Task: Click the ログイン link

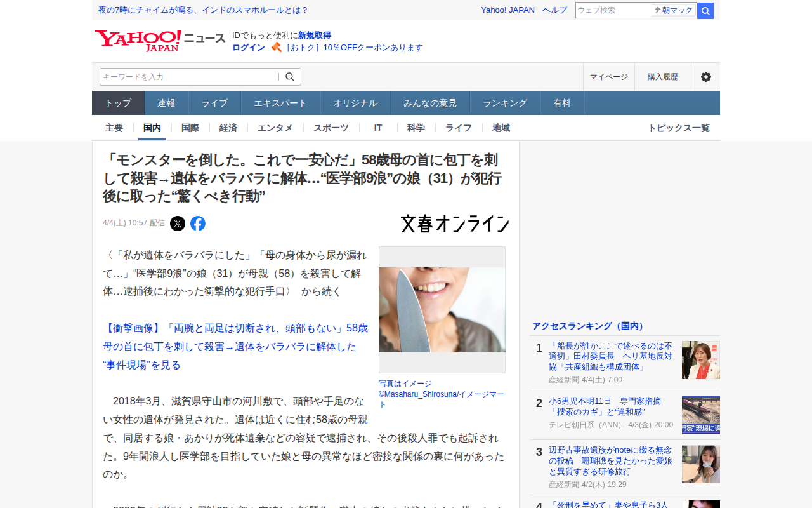Action: click(x=249, y=48)
